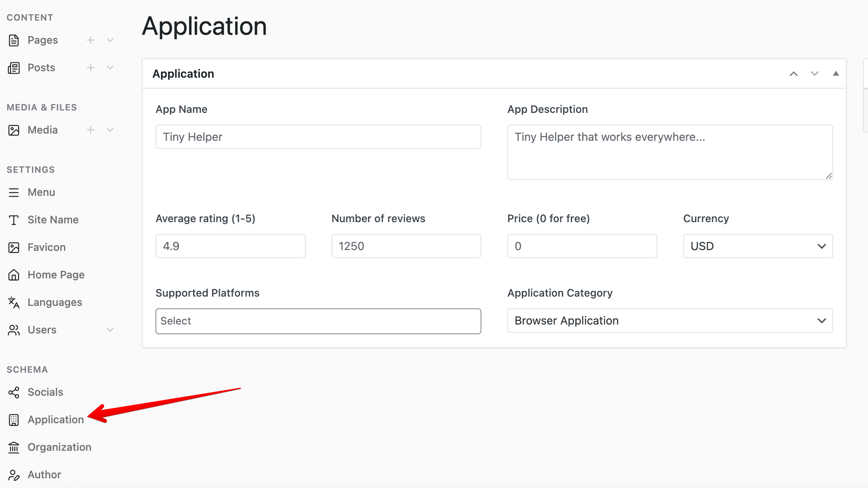Expand the Users submenu chevron
868x488 pixels.
110,330
